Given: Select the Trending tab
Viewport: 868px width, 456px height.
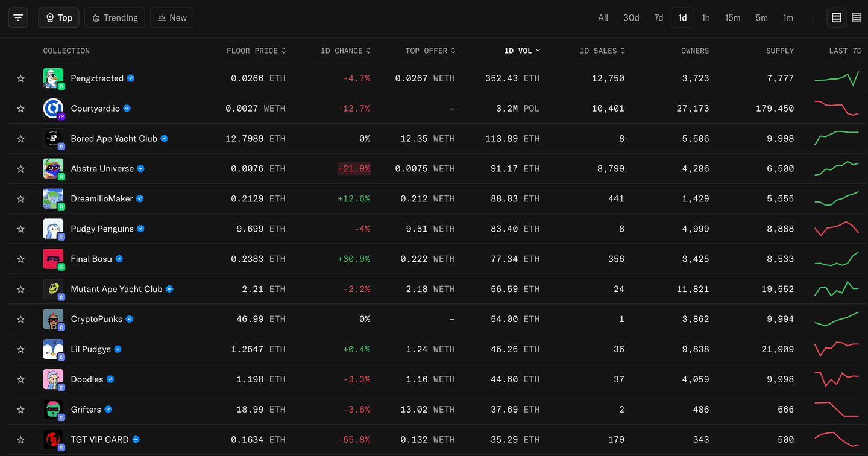Looking at the screenshot, I should (x=115, y=17).
